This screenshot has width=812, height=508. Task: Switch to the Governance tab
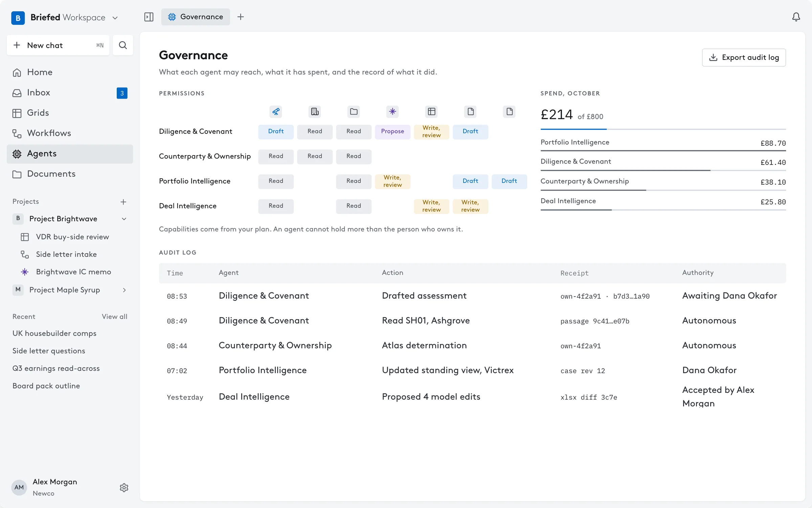point(196,17)
